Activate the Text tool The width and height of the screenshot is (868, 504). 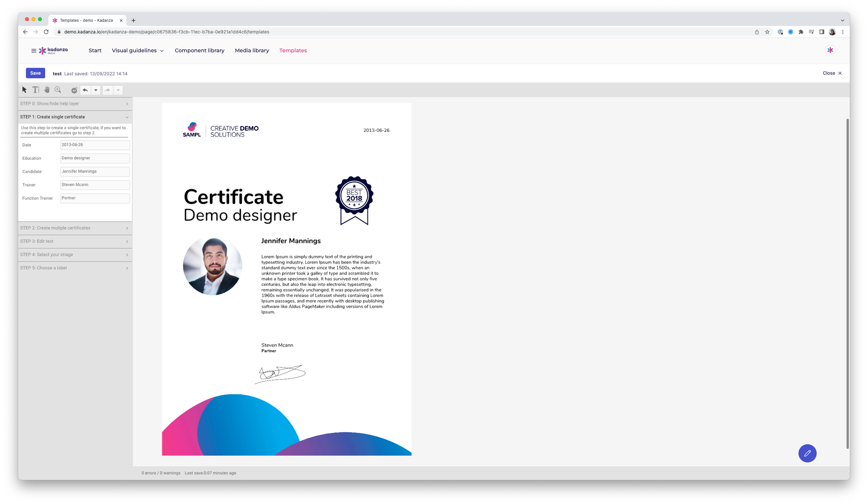[35, 90]
